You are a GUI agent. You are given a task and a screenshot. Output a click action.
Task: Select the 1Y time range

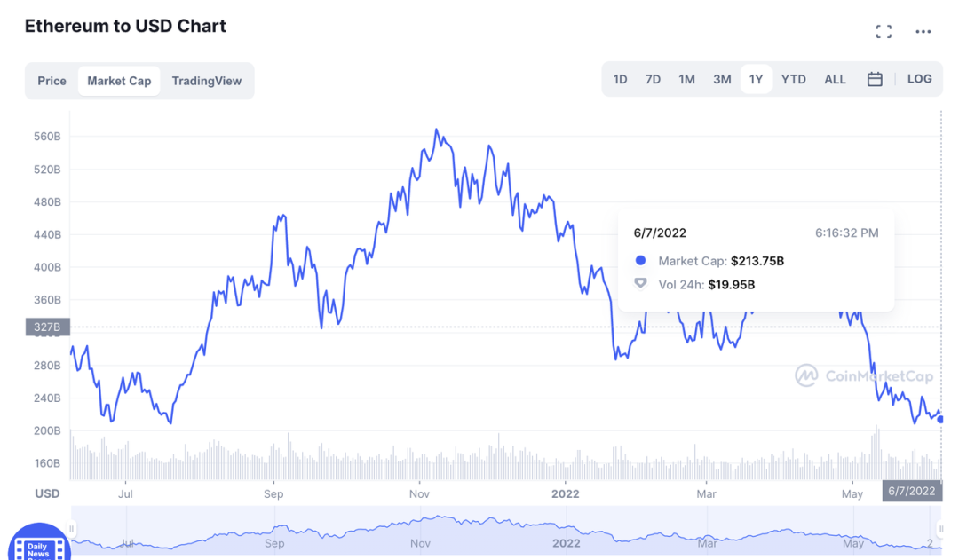[x=756, y=80]
